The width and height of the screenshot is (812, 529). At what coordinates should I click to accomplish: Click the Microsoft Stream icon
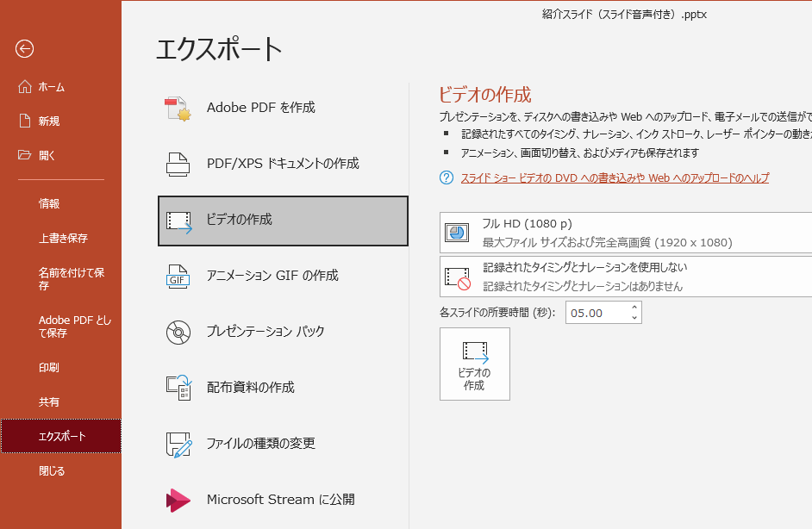(x=178, y=500)
